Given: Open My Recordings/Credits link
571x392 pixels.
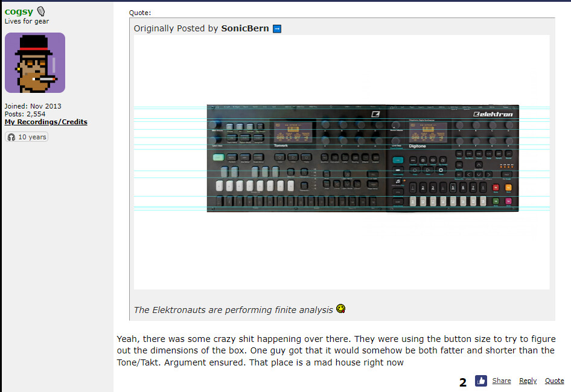Looking at the screenshot, I should [46, 122].
